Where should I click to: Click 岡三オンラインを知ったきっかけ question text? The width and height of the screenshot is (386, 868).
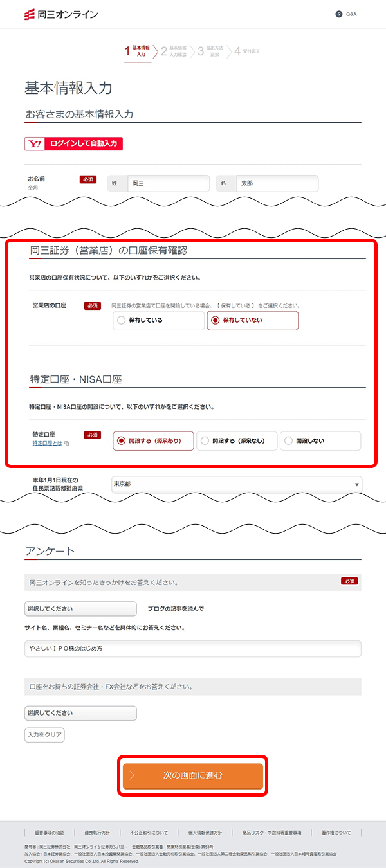(104, 583)
